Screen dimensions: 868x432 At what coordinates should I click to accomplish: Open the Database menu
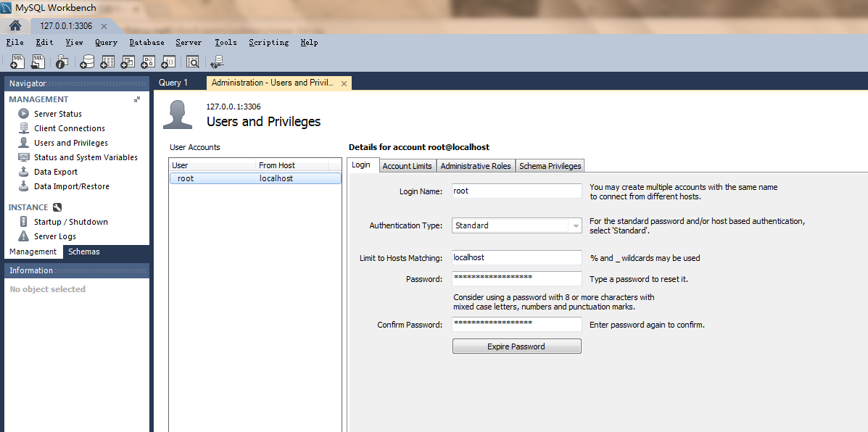point(146,42)
